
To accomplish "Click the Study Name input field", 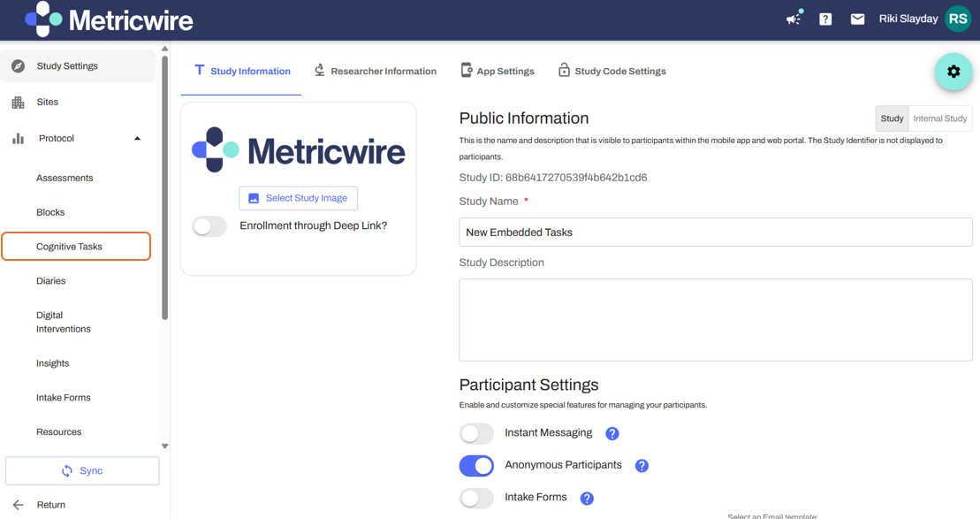I will click(x=715, y=233).
